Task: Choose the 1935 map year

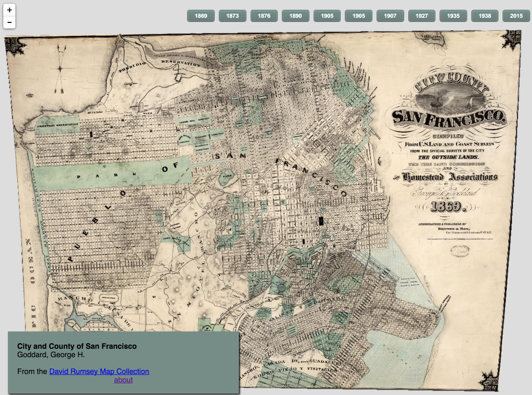Action: pyautogui.click(x=453, y=16)
